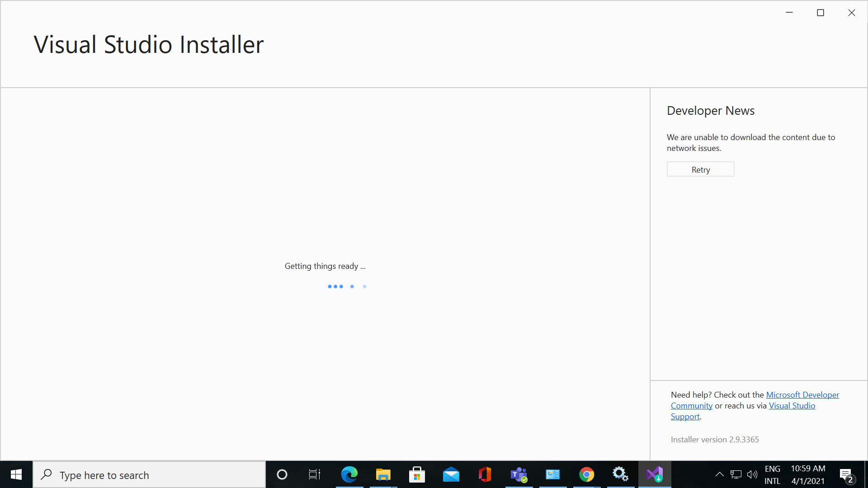868x488 pixels.
Task: Open File Explorer from taskbar
Action: point(383,475)
